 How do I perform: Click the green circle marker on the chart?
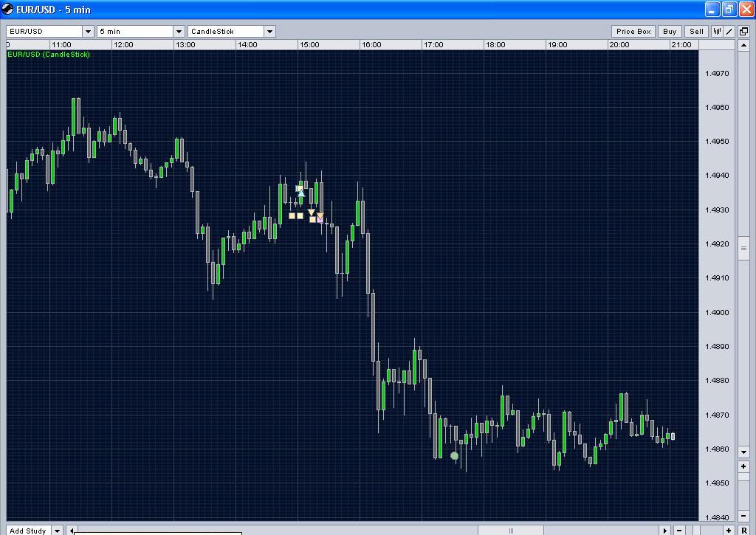point(454,455)
